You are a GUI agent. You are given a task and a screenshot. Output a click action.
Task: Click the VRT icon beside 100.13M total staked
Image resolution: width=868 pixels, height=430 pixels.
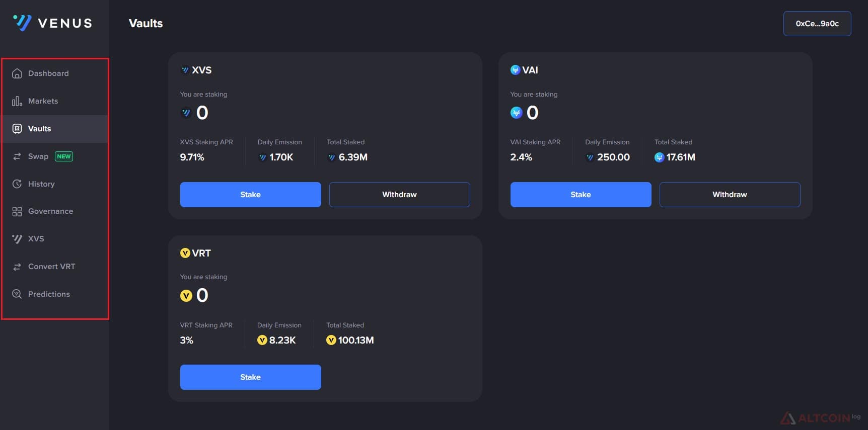pyautogui.click(x=331, y=340)
